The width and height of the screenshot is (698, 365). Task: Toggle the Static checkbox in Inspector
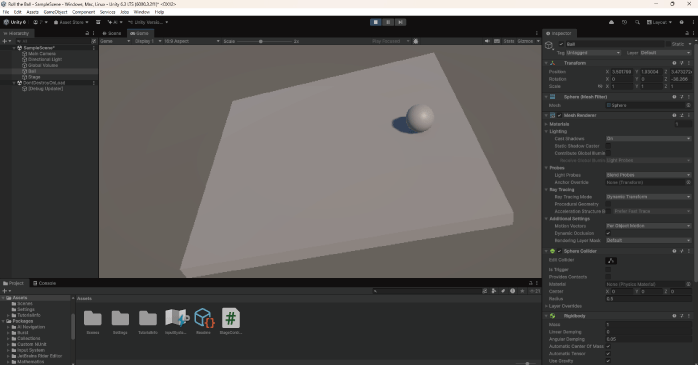(x=668, y=44)
